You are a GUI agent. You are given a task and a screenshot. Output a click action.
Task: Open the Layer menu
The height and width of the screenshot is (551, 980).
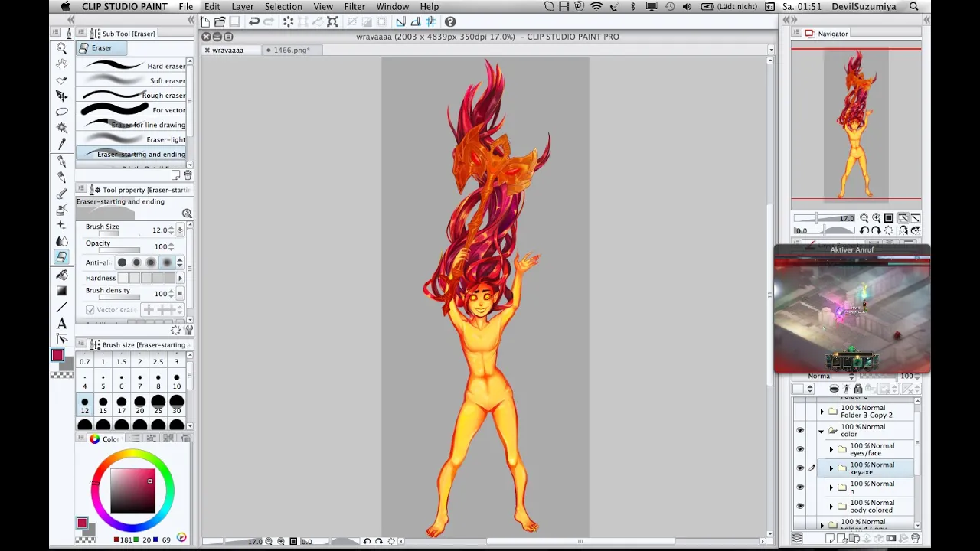click(243, 6)
